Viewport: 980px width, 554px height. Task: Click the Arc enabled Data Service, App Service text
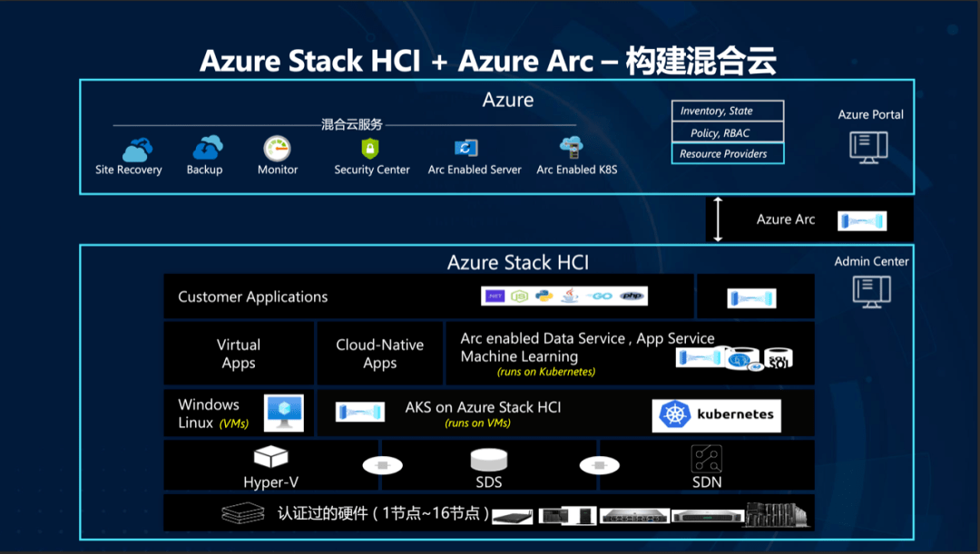[587, 338]
